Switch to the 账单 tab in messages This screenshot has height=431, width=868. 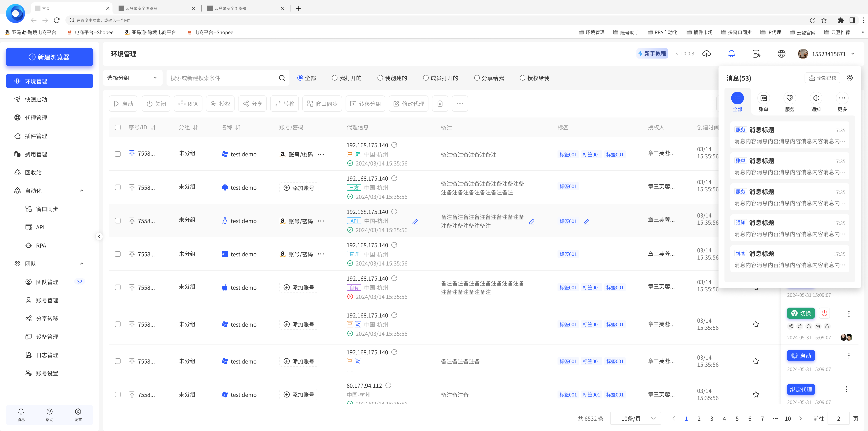764,101
